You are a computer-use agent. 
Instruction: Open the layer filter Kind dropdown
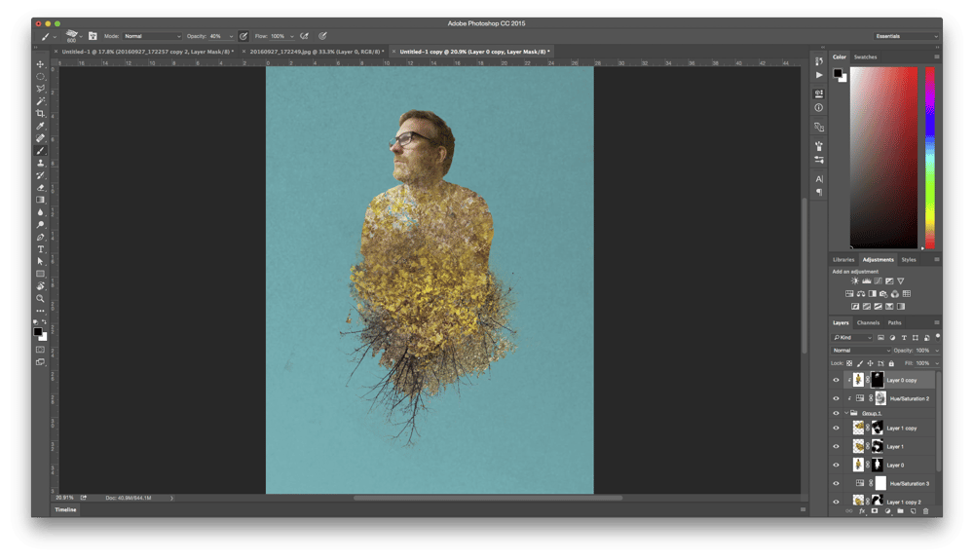pyautogui.click(x=852, y=338)
